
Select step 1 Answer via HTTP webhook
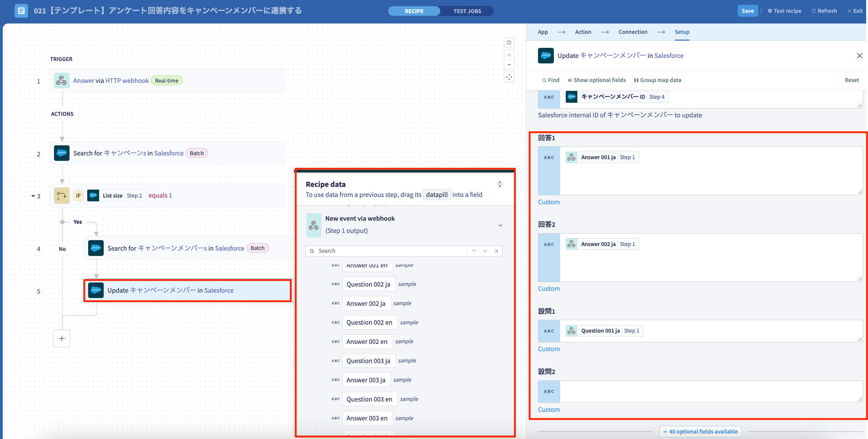[x=167, y=80]
